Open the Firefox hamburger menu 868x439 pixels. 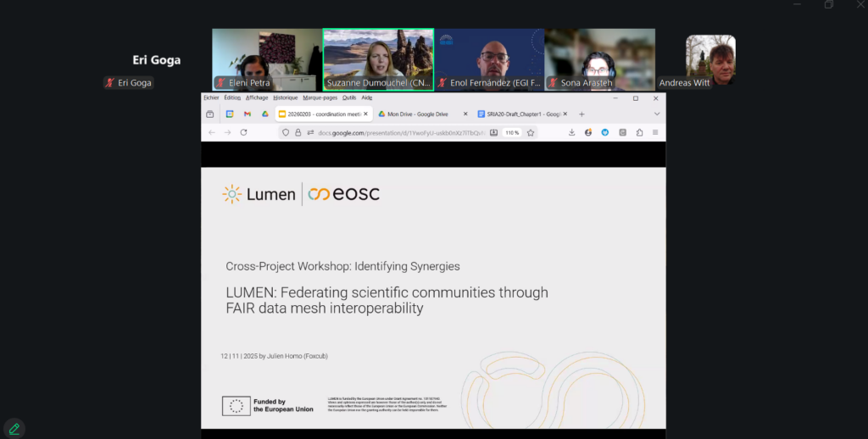[655, 132]
